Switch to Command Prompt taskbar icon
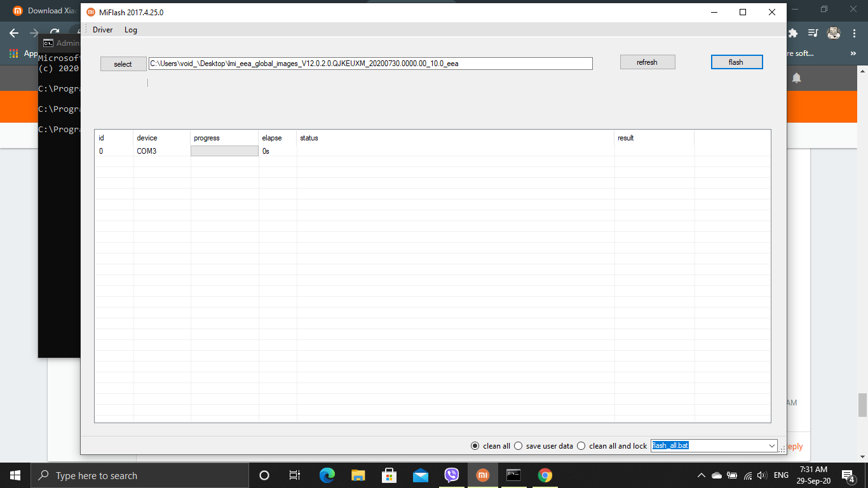The width and height of the screenshot is (868, 488). 514,475
